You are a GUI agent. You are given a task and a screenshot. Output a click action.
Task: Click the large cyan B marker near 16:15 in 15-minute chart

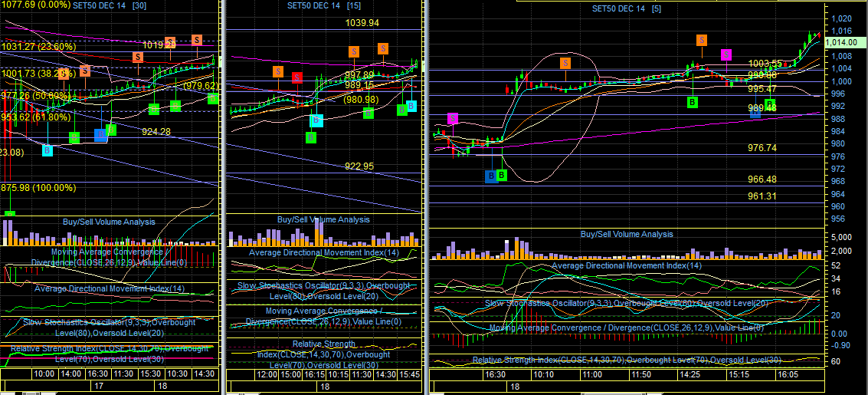pos(315,120)
